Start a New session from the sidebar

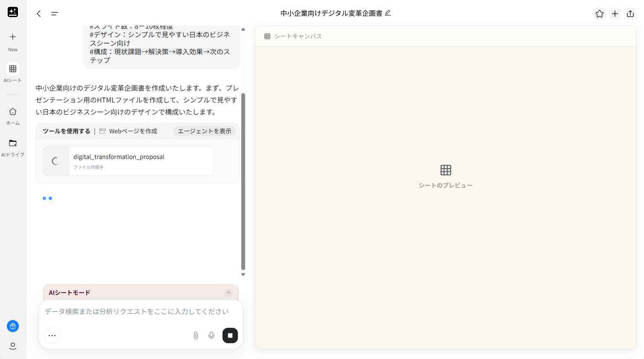coord(13,41)
